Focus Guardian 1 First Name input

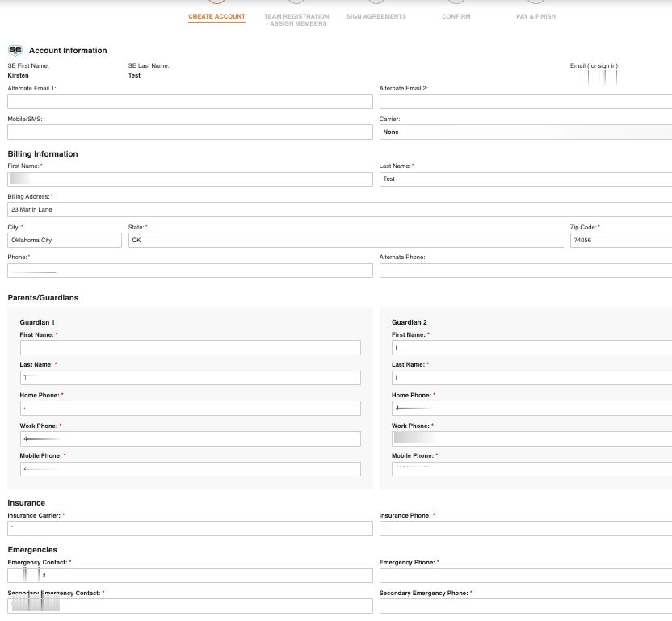(x=190, y=347)
